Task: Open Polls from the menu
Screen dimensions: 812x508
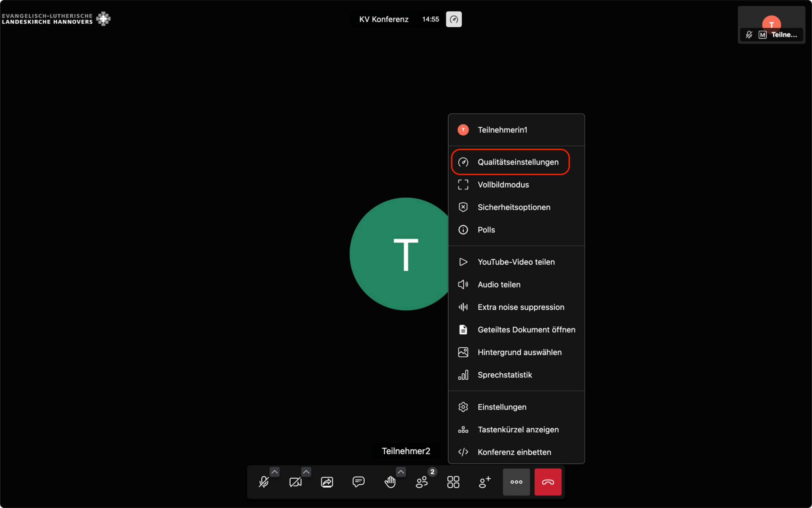Action: pos(516,229)
